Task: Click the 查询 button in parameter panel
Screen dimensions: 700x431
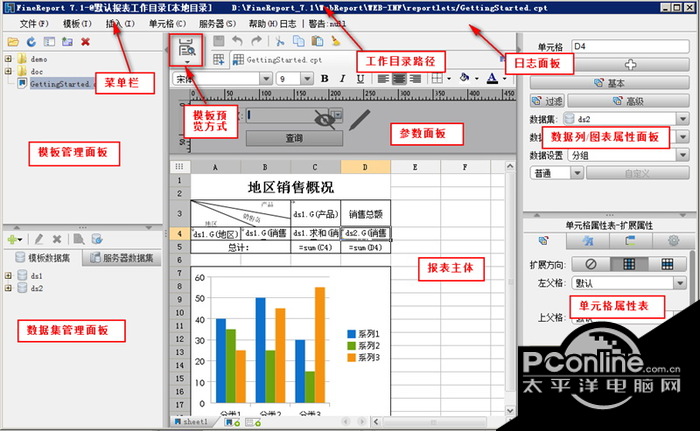Action: coord(294,138)
